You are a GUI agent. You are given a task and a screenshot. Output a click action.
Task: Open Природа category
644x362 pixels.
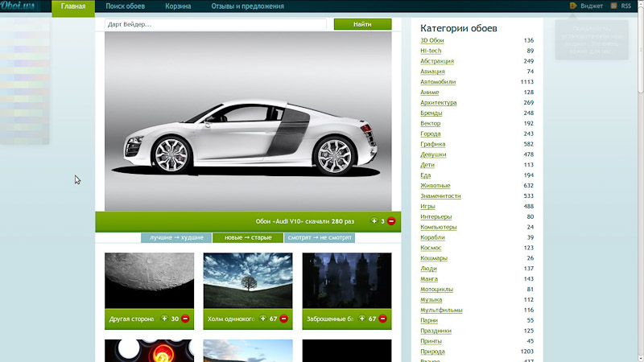[432, 352]
